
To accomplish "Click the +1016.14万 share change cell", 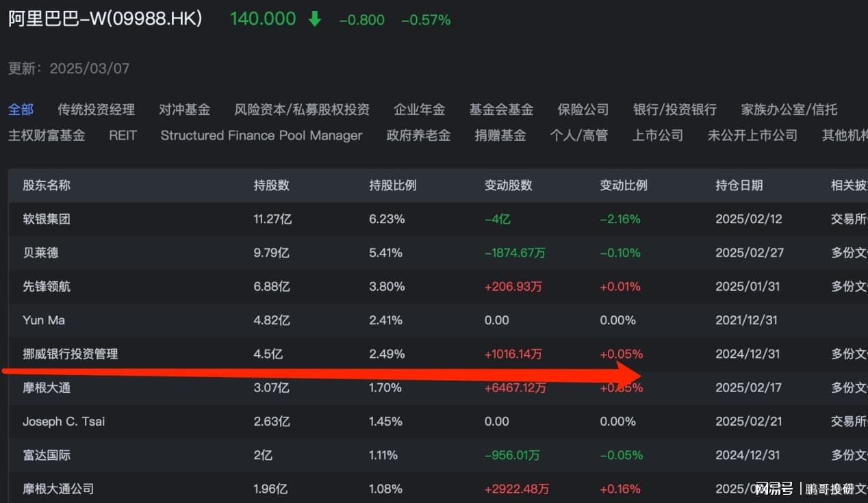I will 515,354.
